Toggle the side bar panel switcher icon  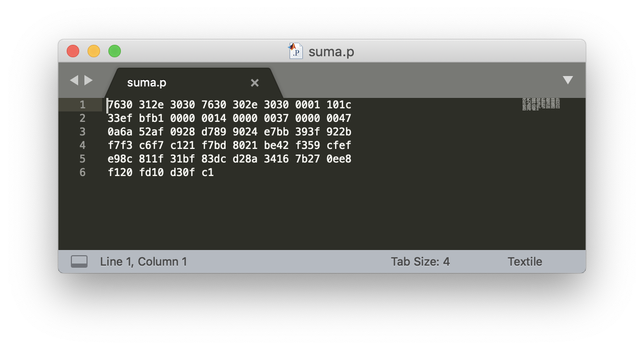coord(79,261)
